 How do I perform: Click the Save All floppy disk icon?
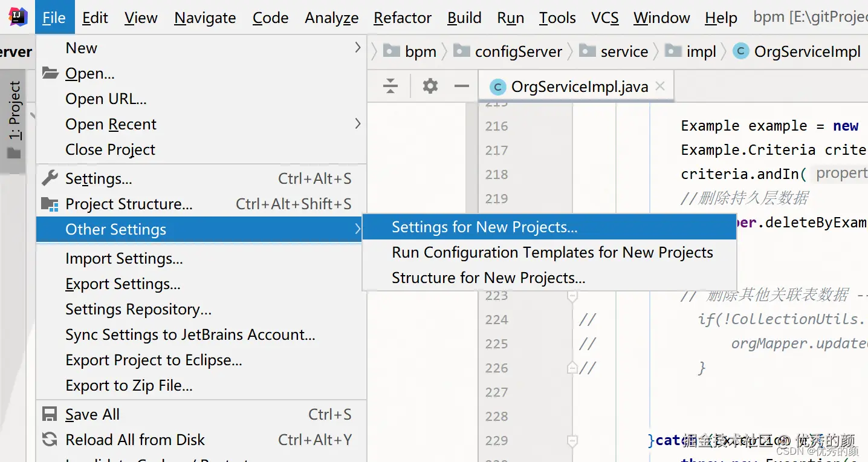[x=50, y=414]
